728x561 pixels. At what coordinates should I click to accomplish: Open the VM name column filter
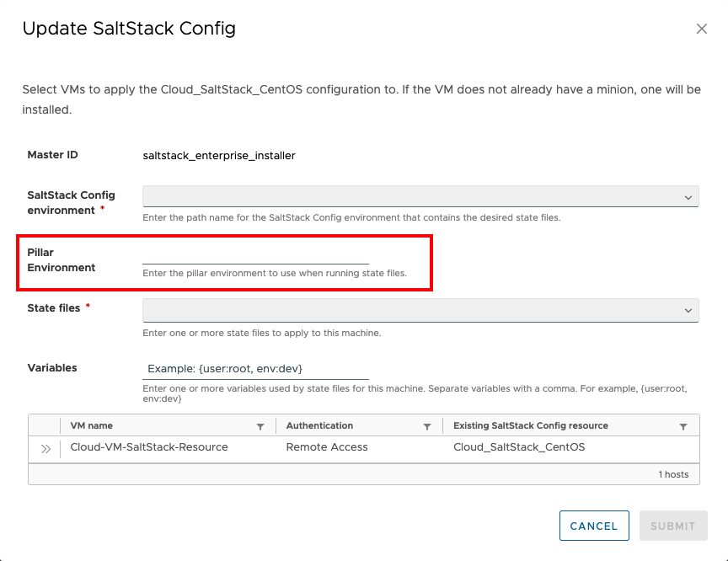(x=260, y=426)
